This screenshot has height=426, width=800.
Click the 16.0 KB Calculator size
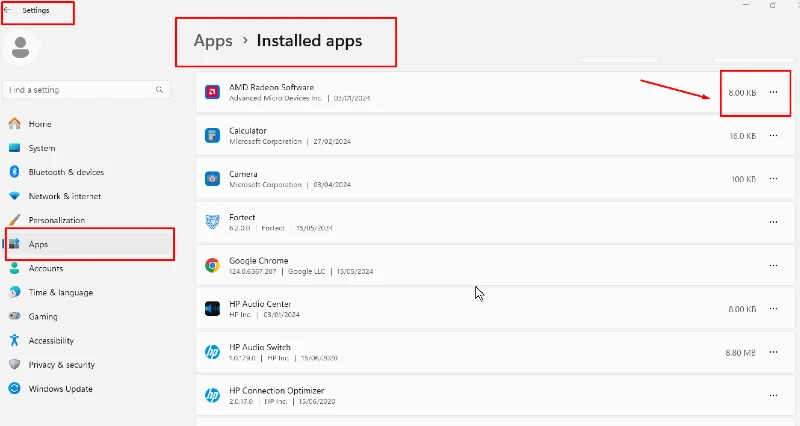pos(742,136)
